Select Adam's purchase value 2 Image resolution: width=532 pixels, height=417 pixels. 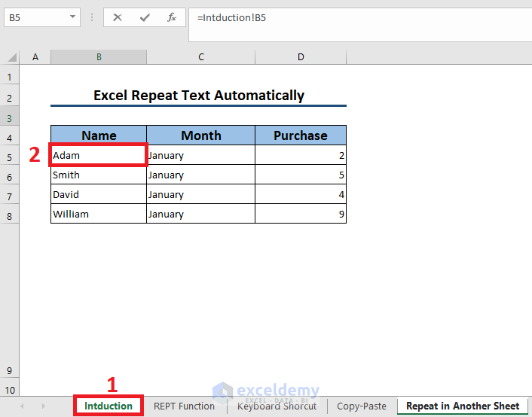point(301,155)
